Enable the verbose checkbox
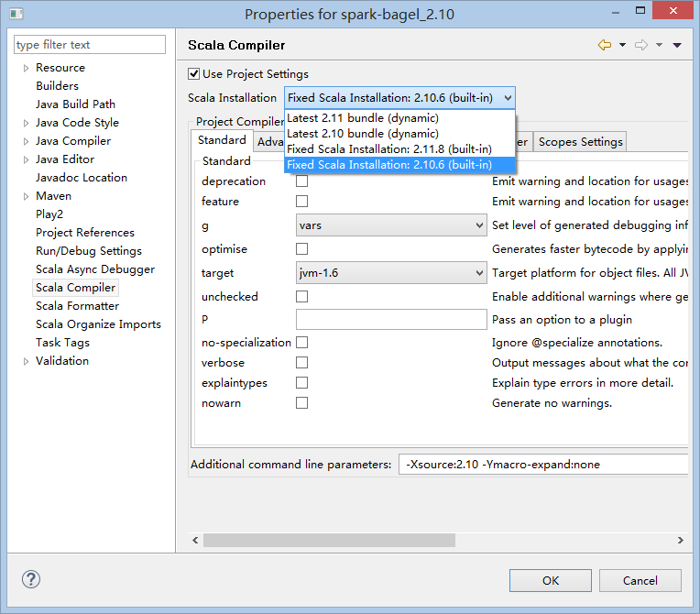700x614 pixels. coord(301,363)
